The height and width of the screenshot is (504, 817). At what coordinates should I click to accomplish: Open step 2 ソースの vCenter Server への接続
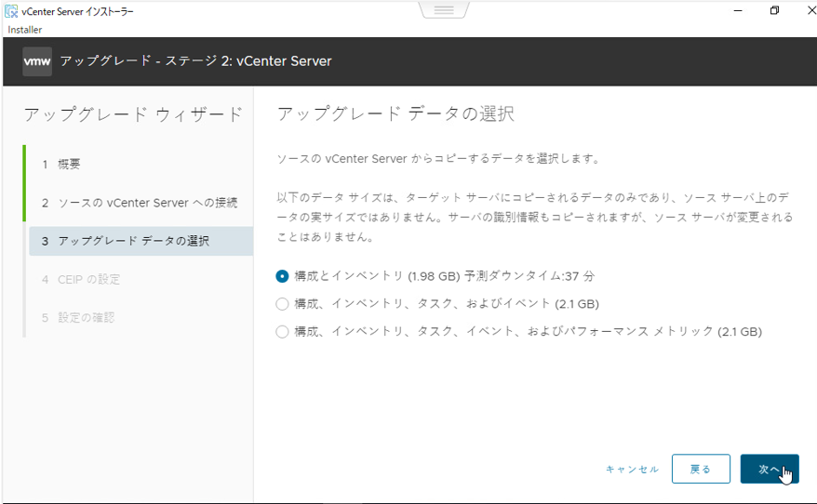[140, 203]
